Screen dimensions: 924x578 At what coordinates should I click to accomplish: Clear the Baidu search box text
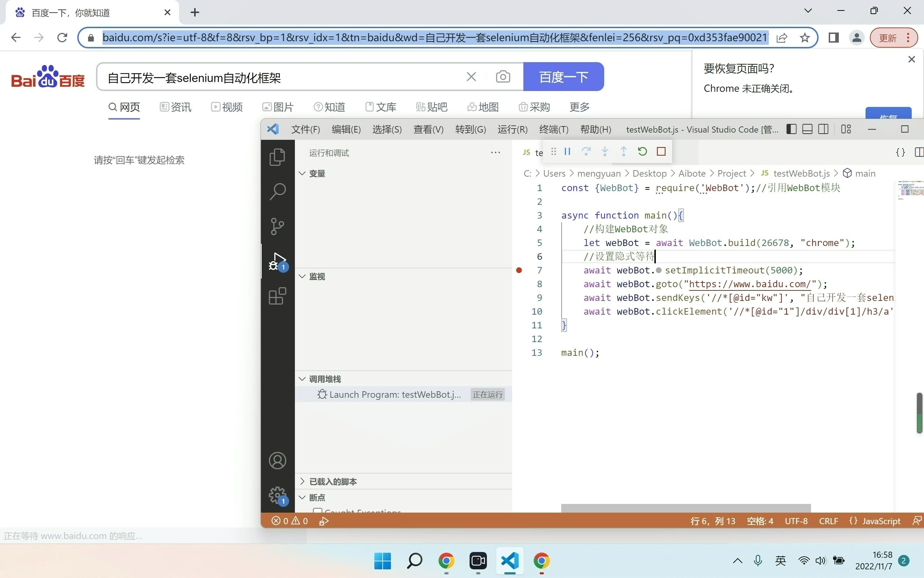point(471,77)
